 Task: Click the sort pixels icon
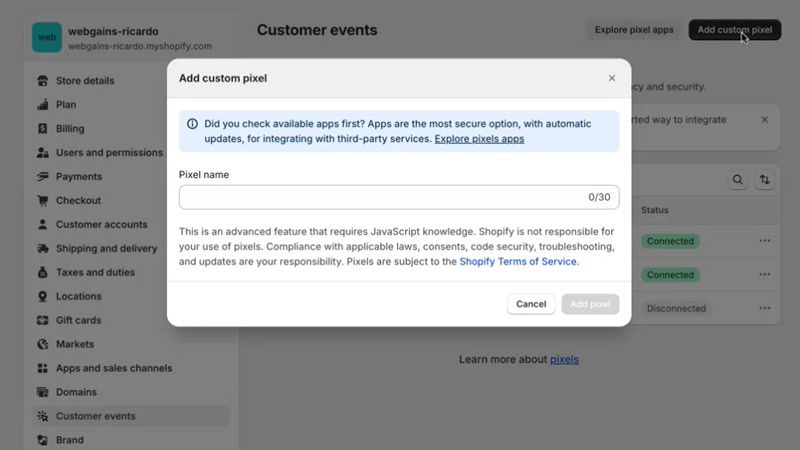coord(765,180)
